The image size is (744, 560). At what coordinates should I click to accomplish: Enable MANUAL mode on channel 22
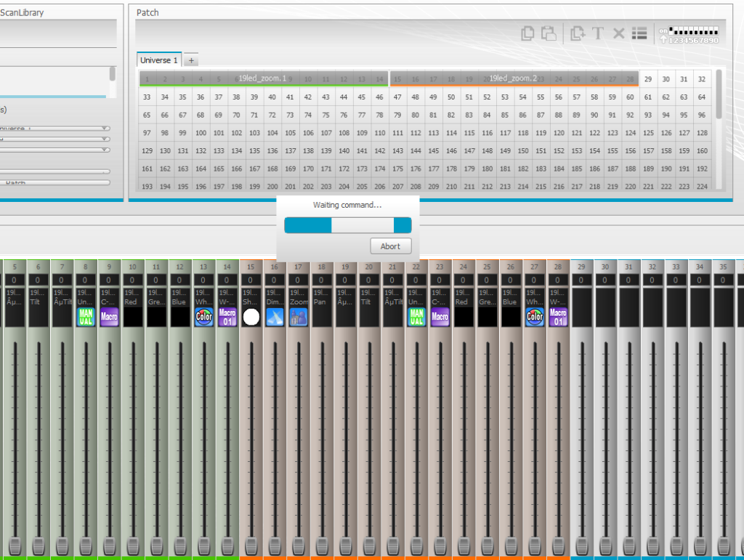(x=416, y=317)
